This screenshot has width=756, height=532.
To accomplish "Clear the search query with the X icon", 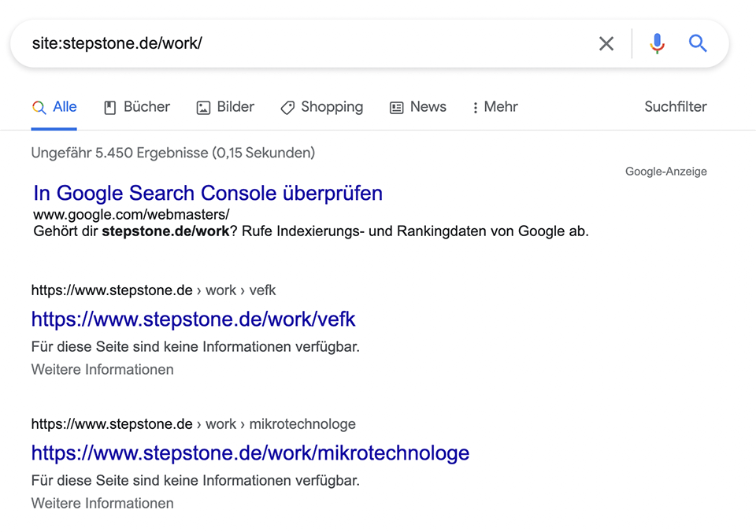I will click(606, 43).
